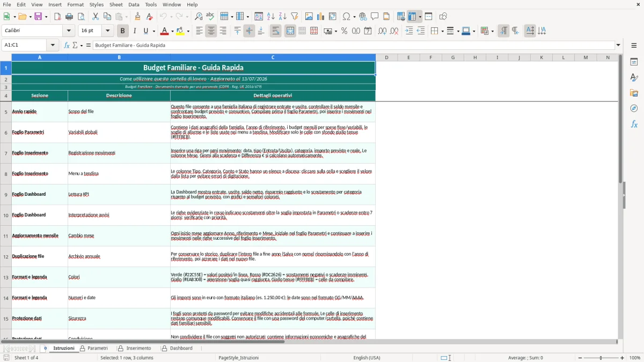Open the Format menu
This screenshot has width=644, height=362.
(75, 4)
